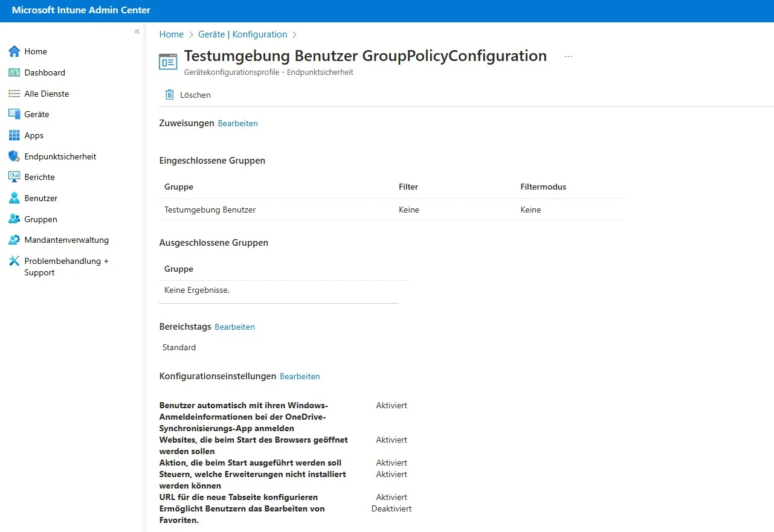Click the Gerätekonfigurationsprofile - Endpunktsicherheit subtitle
Screen dimensions: 774x532
pyautogui.click(x=269, y=72)
